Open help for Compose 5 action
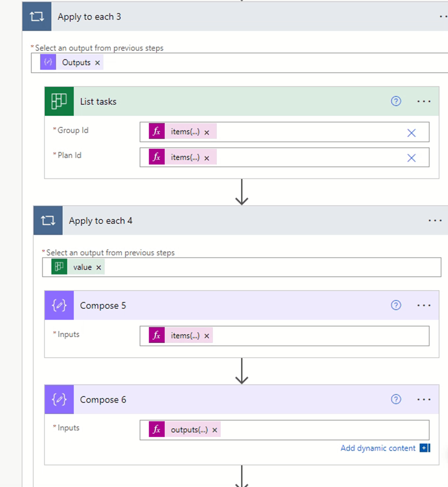The image size is (448, 487). [396, 306]
